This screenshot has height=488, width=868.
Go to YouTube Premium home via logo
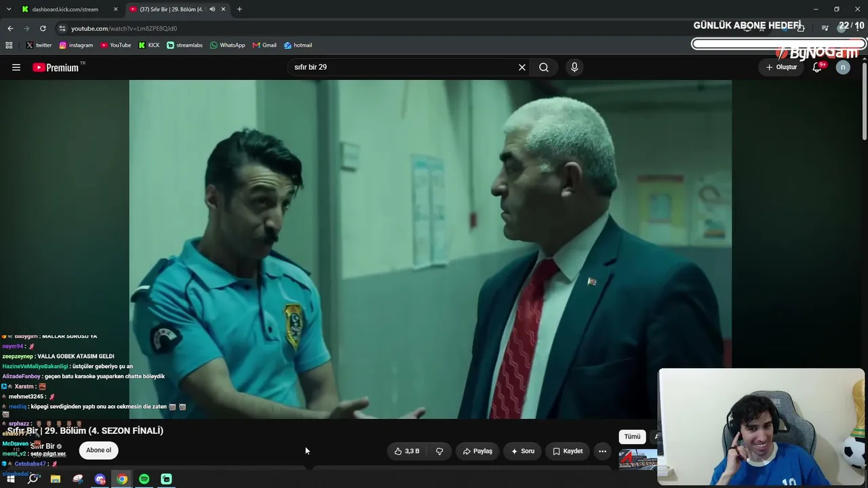(x=56, y=67)
